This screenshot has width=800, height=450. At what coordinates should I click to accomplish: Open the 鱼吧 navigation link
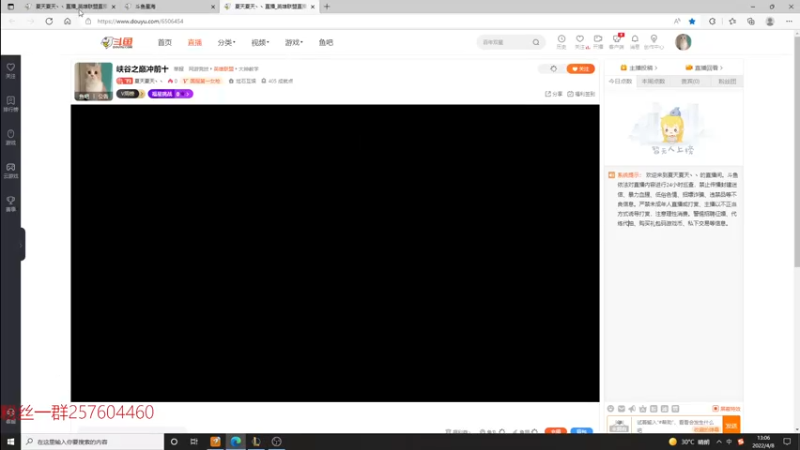[x=326, y=42]
